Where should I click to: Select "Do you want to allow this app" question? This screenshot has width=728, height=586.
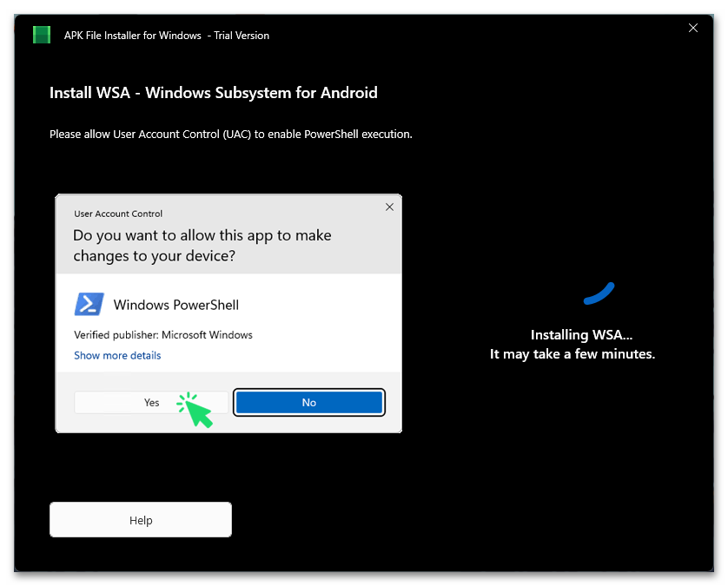pyautogui.click(x=202, y=246)
